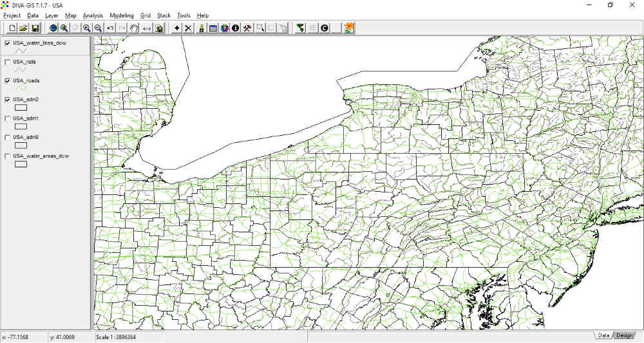Click the USA_rails line symbol
The height and width of the screenshot is (343, 644).
tap(21, 70)
